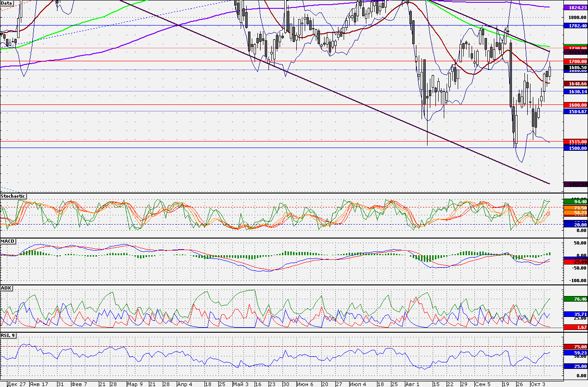Image resolution: width=588 pixels, height=387 pixels.
Task: Select the red 1600.00 price label
Action: pyautogui.click(x=575, y=105)
